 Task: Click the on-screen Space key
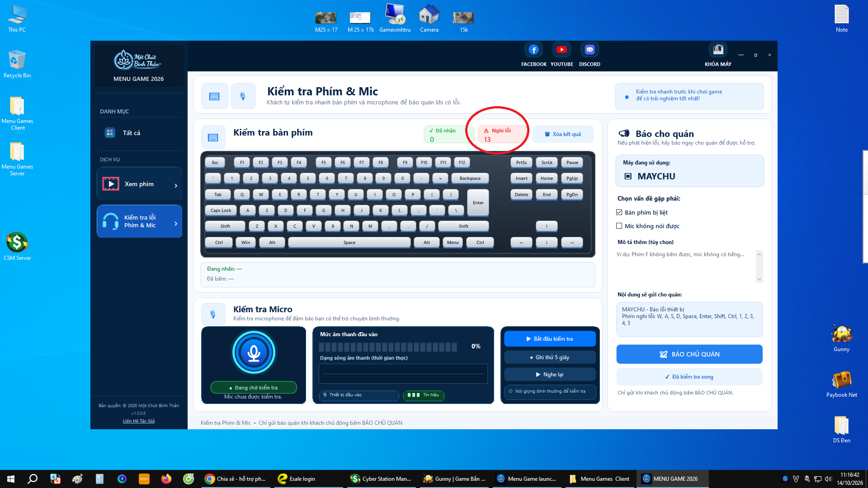(349, 243)
